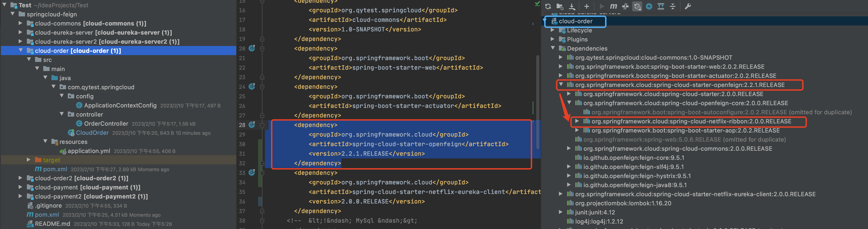Expand cloud-eureka-server2 module
868x229 pixels.
click(x=20, y=41)
